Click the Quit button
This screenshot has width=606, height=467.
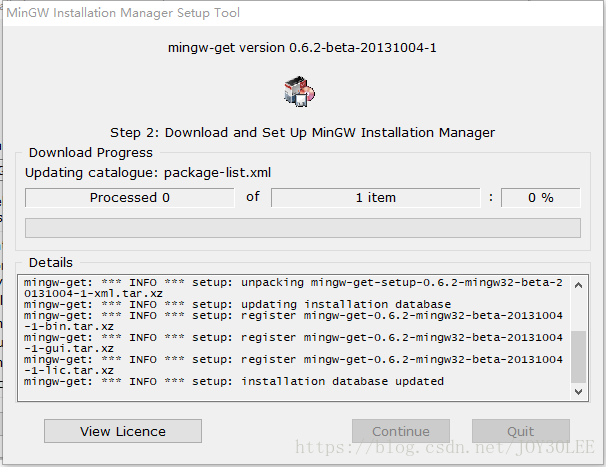click(x=521, y=431)
